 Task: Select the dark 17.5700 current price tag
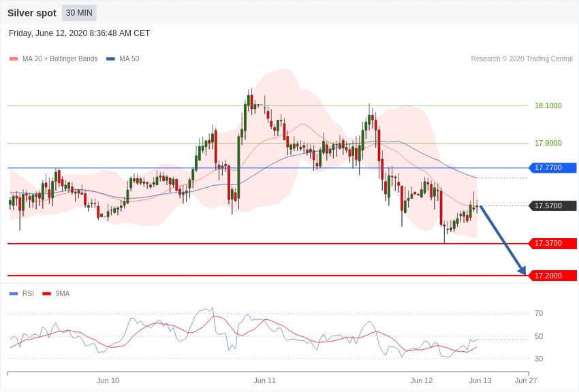[x=552, y=206]
